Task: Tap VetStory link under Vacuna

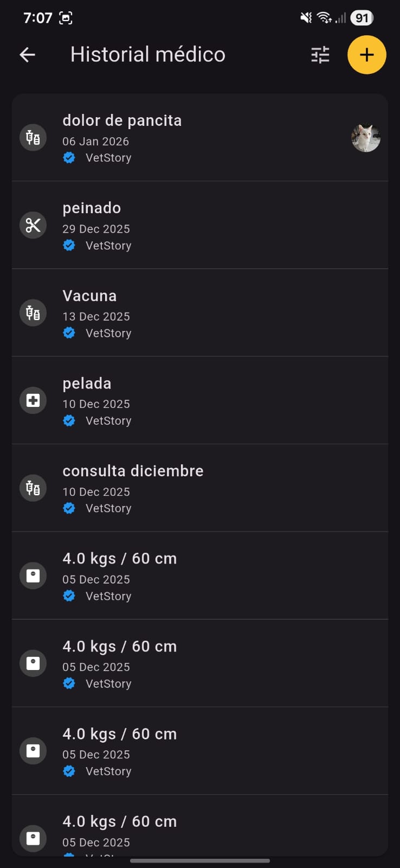Action: (x=108, y=333)
